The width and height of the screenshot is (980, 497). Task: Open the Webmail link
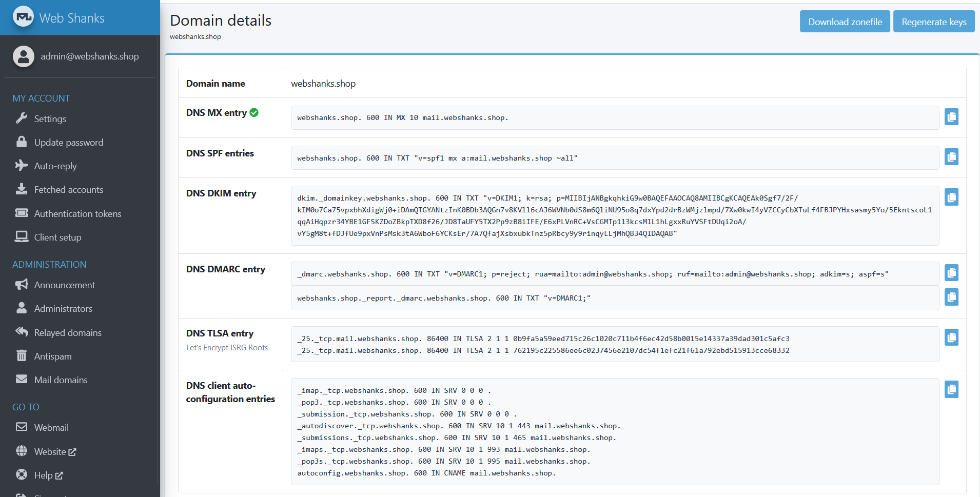(x=51, y=428)
